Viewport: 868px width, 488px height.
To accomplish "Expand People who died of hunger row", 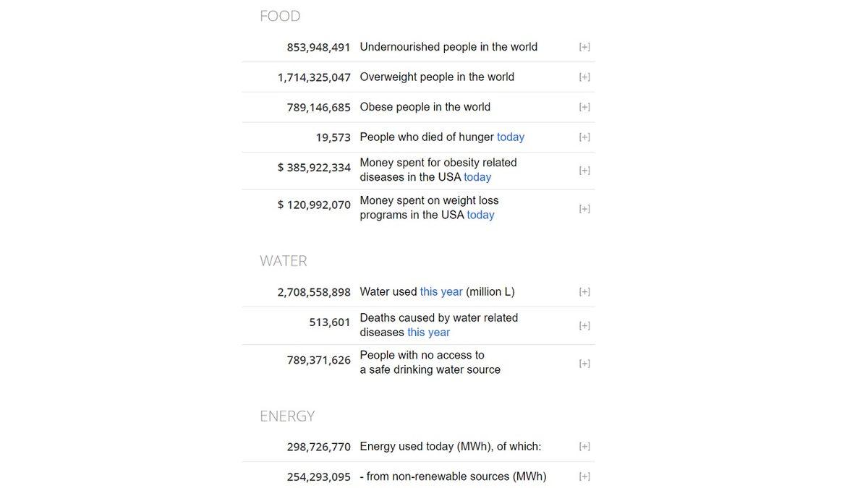I will click(x=584, y=137).
